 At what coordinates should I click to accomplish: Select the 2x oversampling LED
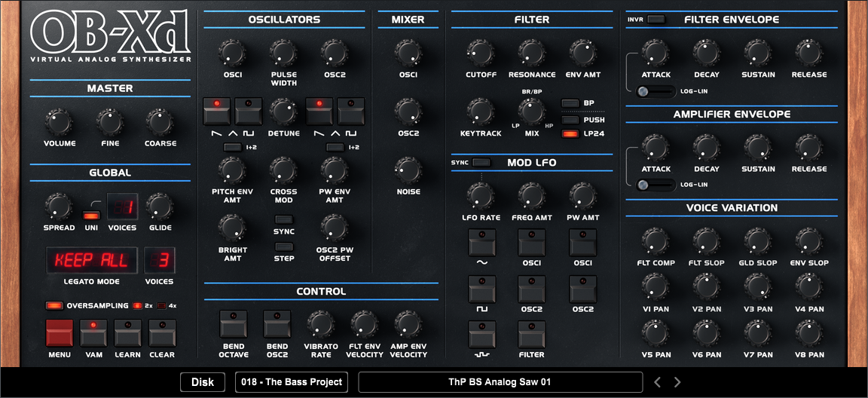136,305
